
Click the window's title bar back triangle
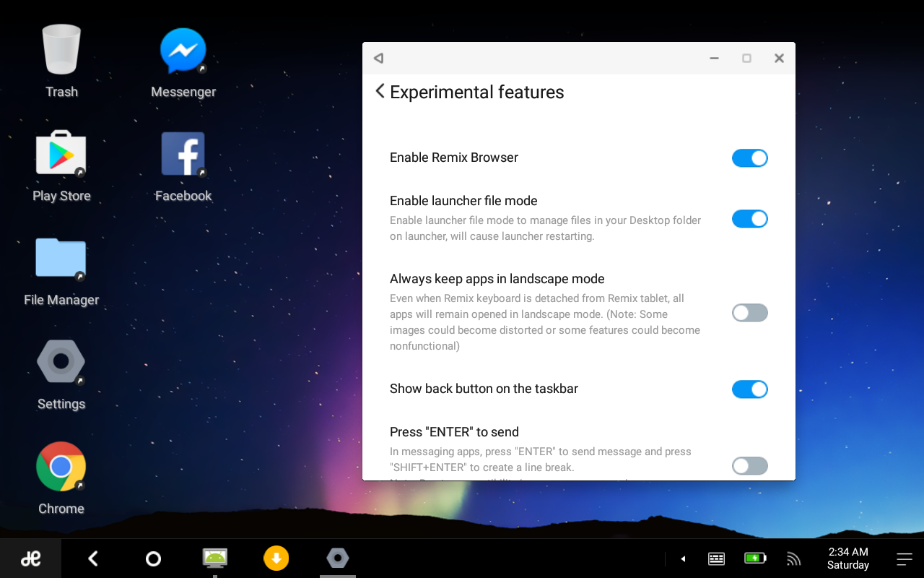coord(378,59)
